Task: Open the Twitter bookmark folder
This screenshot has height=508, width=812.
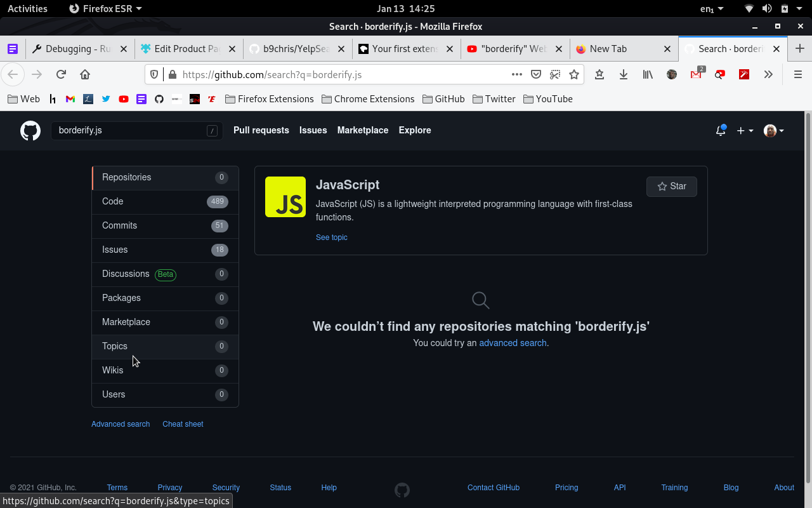Action: [x=494, y=99]
